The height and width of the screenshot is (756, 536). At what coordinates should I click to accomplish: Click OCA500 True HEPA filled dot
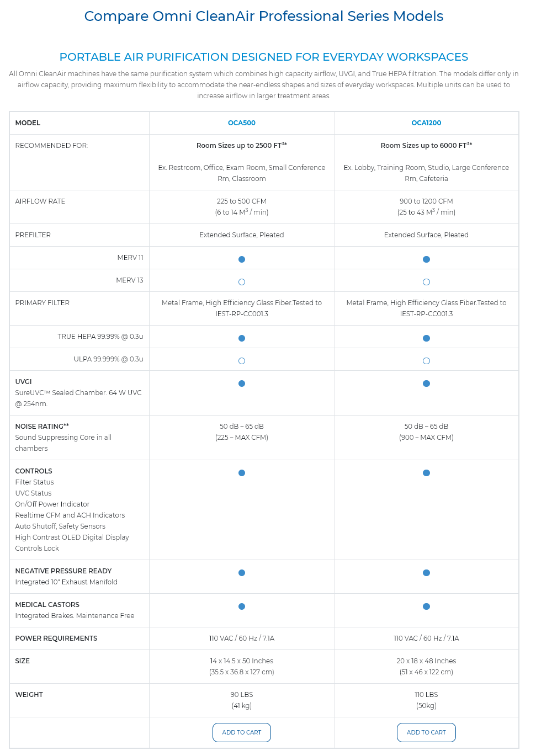[x=242, y=338]
